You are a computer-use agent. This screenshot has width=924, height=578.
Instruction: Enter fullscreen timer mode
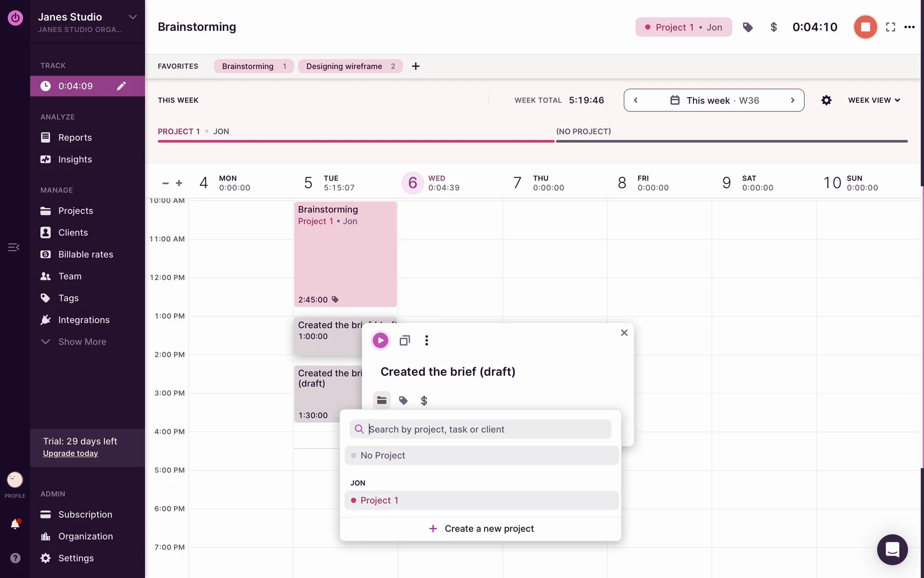tap(890, 27)
